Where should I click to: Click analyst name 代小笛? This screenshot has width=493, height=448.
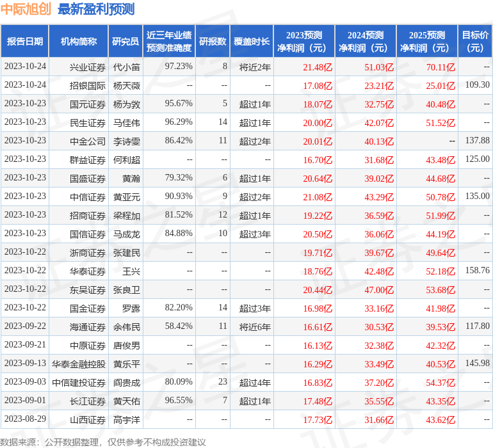pos(126,67)
